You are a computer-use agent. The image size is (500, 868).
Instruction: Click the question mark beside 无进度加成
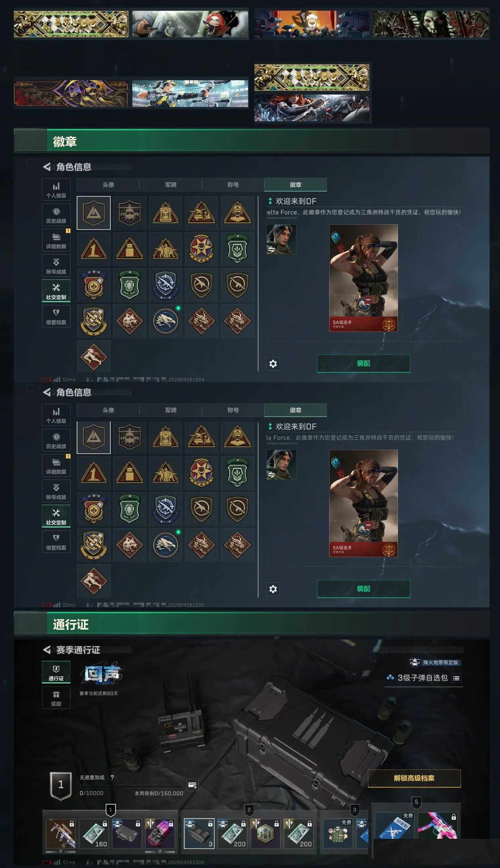click(x=112, y=777)
